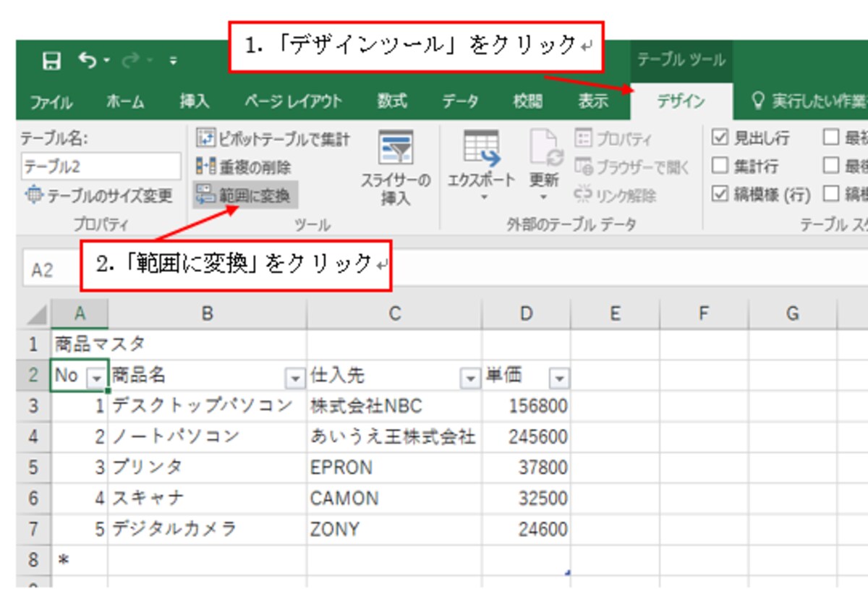Uncheck the 見出し行 checkbox
This screenshot has height=589, width=868.
pyautogui.click(x=720, y=138)
